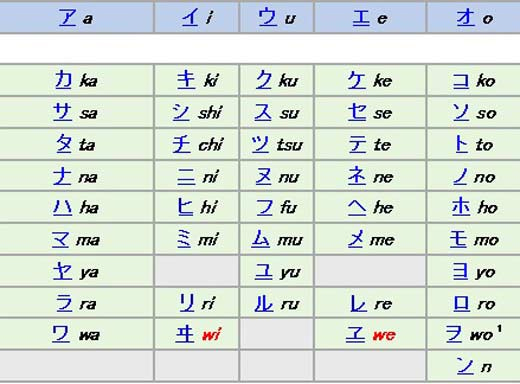Open the ヤ link next to 'ya'
520x384 pixels.
(63, 271)
